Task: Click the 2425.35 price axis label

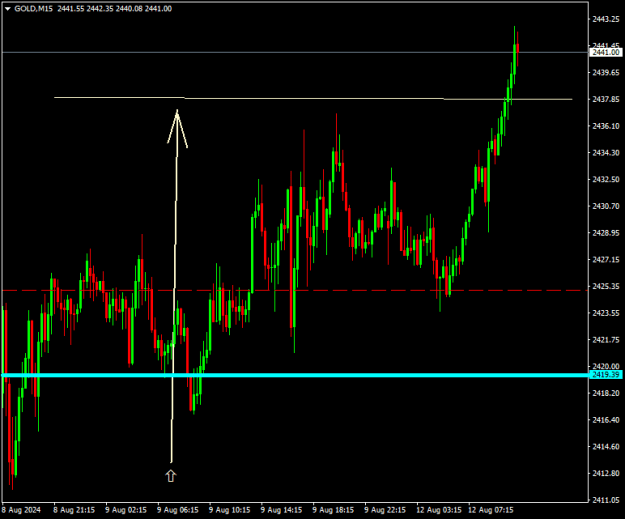Action: 606,286
